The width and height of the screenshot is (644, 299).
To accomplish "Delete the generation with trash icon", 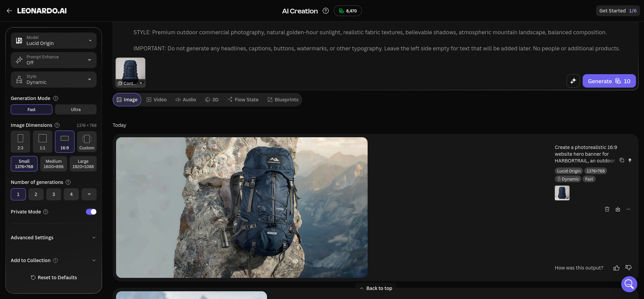I will [607, 209].
